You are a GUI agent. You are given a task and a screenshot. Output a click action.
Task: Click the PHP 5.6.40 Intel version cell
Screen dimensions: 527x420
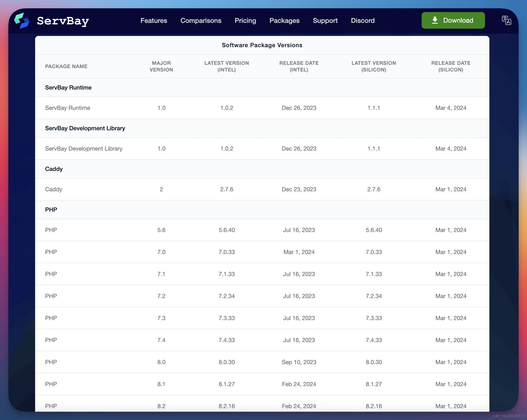pos(227,230)
